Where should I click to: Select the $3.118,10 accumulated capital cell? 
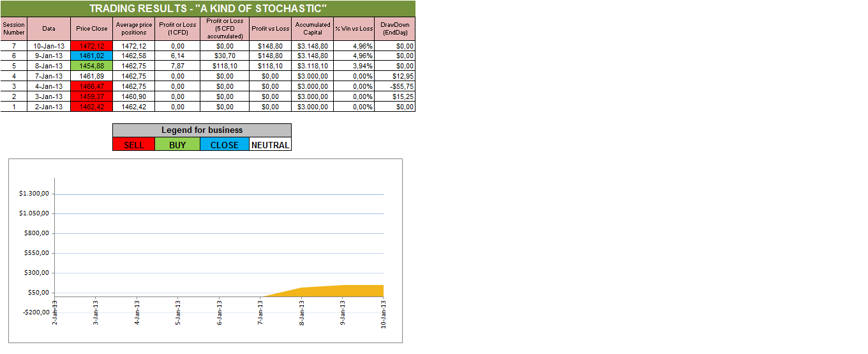(313, 66)
